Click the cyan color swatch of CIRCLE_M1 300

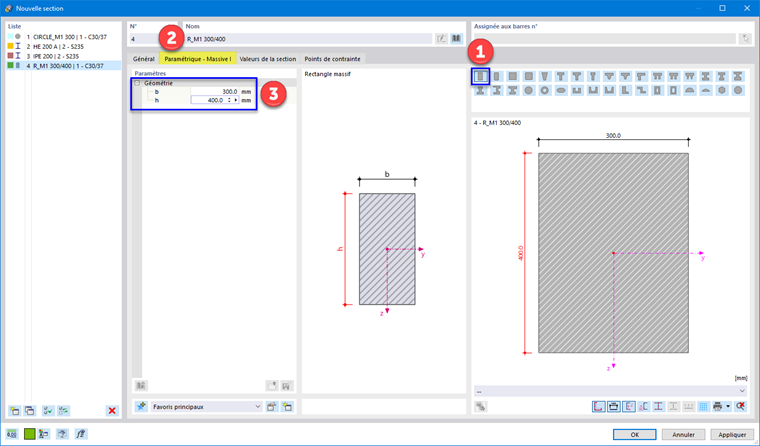10,37
